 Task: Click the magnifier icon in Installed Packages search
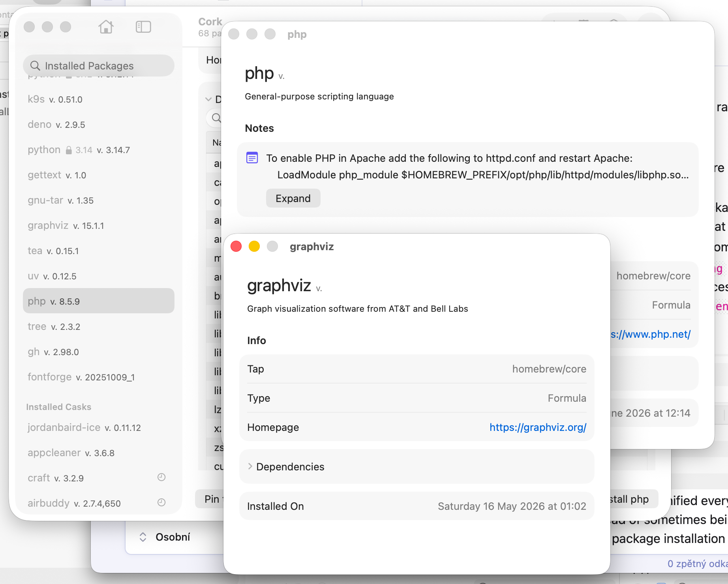[35, 66]
